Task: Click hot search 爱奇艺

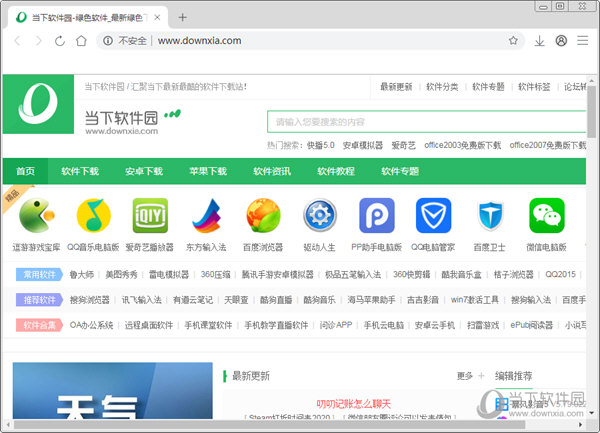Action: pyautogui.click(x=403, y=145)
